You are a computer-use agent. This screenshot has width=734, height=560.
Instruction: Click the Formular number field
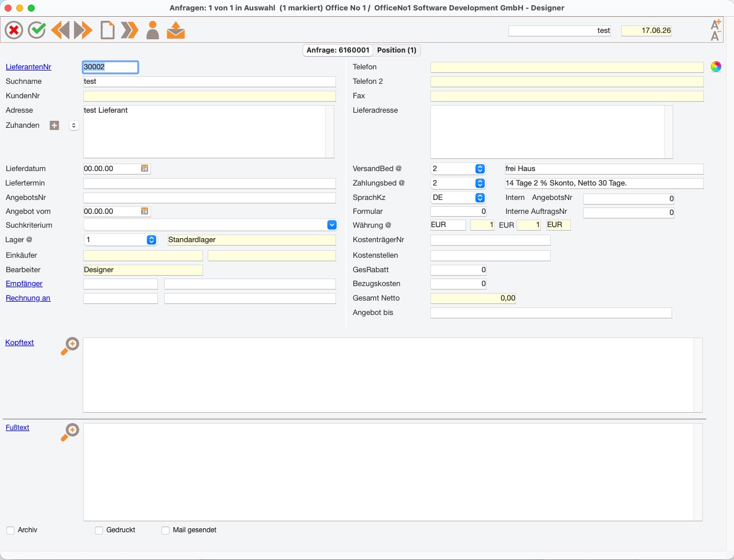(x=458, y=212)
